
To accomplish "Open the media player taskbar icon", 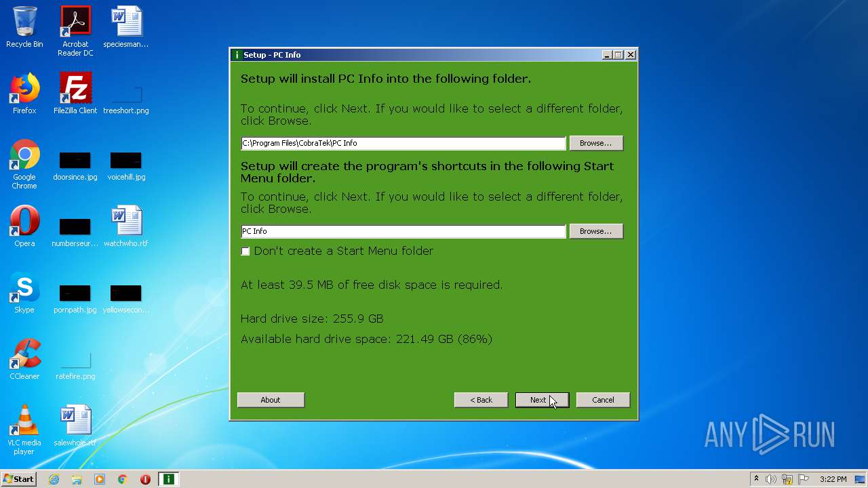I will (x=100, y=479).
